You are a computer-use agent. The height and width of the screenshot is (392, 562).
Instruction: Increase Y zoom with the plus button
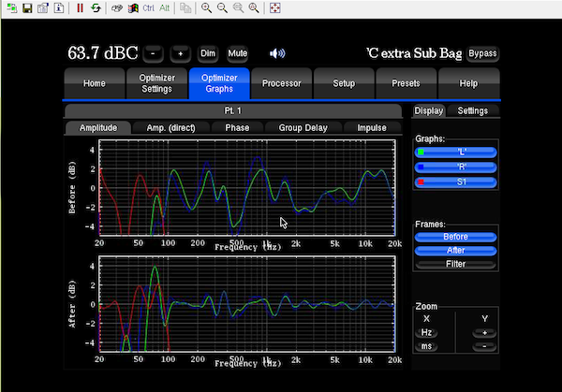click(x=484, y=332)
